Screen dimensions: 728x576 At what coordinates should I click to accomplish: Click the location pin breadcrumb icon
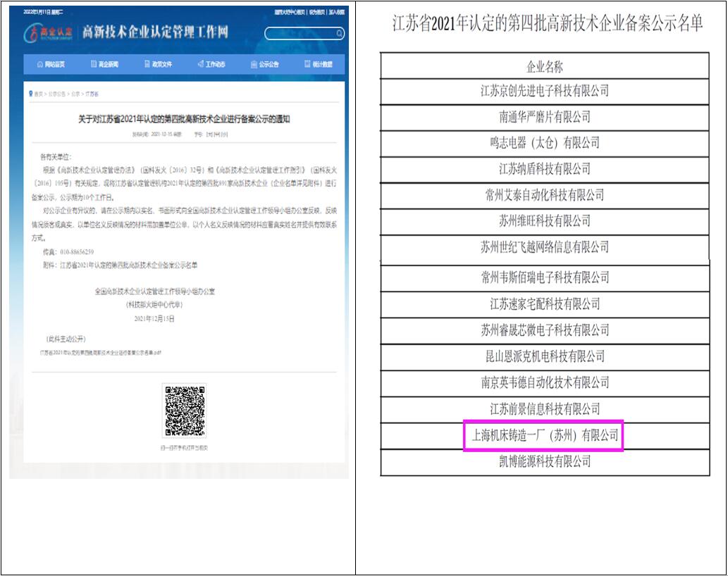[30, 94]
